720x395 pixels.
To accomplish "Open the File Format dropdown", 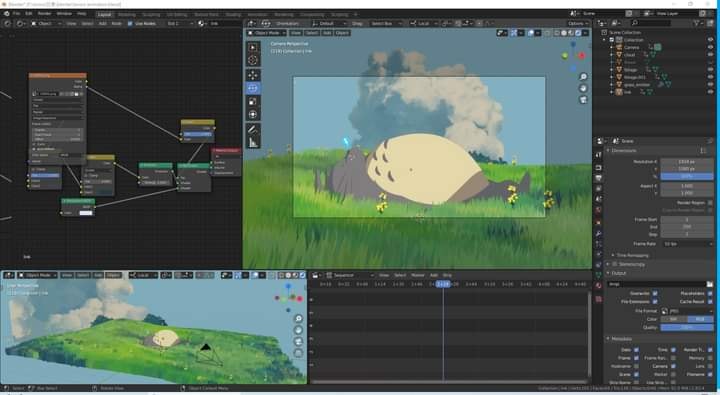I will point(687,311).
